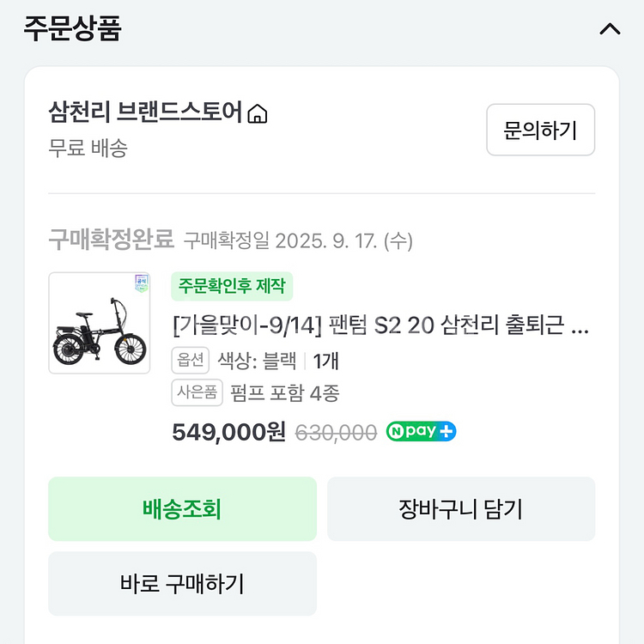The image size is (644, 644).
Task: Click the 구매확정일 2025. 9. 17. date
Action: 298,240
